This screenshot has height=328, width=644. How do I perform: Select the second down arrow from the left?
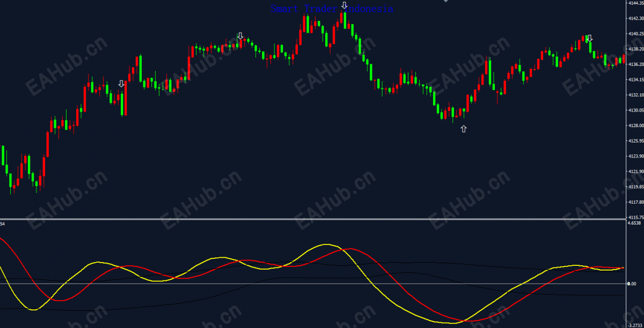(240, 36)
